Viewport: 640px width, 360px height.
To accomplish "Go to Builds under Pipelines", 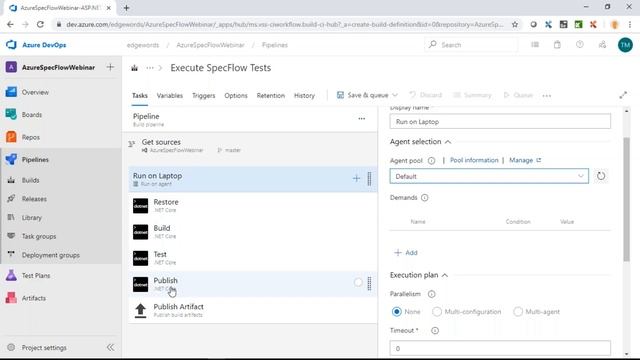I will (31, 180).
